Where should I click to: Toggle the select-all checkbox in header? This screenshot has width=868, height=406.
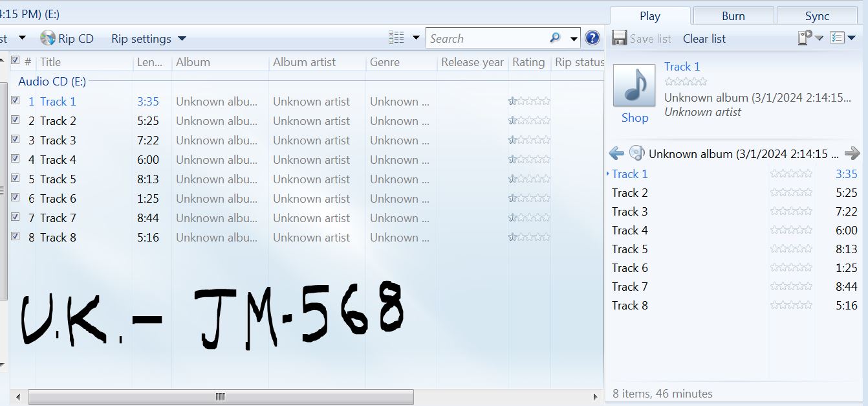click(x=16, y=61)
